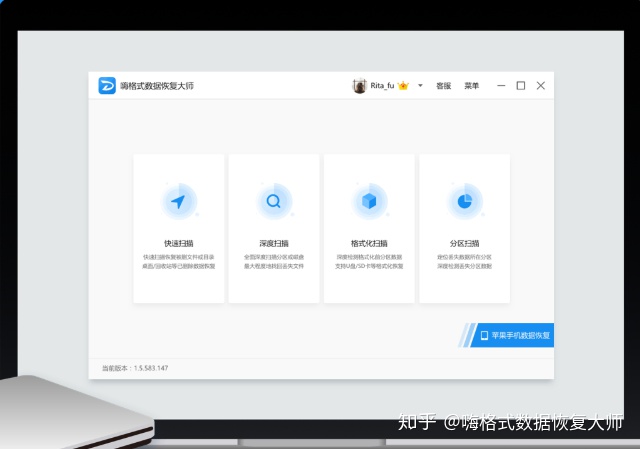The width and height of the screenshot is (640, 449).
Task: Maximize the data recovery window
Action: (521, 86)
